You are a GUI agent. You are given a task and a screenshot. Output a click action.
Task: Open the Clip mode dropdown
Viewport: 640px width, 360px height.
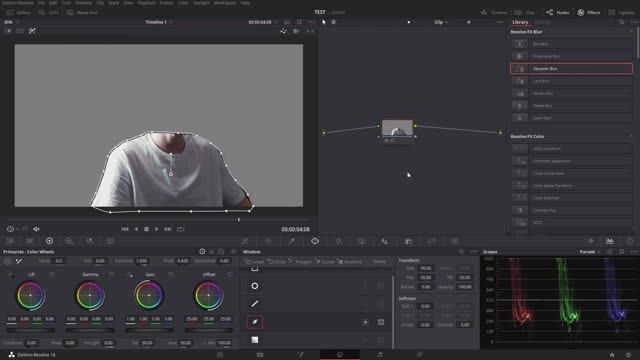[x=440, y=22]
